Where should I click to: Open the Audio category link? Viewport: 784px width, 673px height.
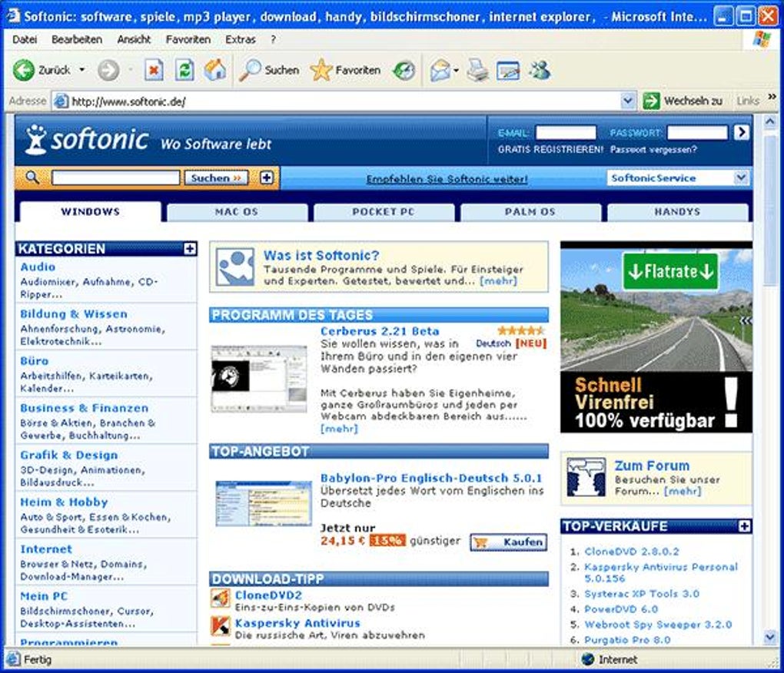click(x=38, y=267)
